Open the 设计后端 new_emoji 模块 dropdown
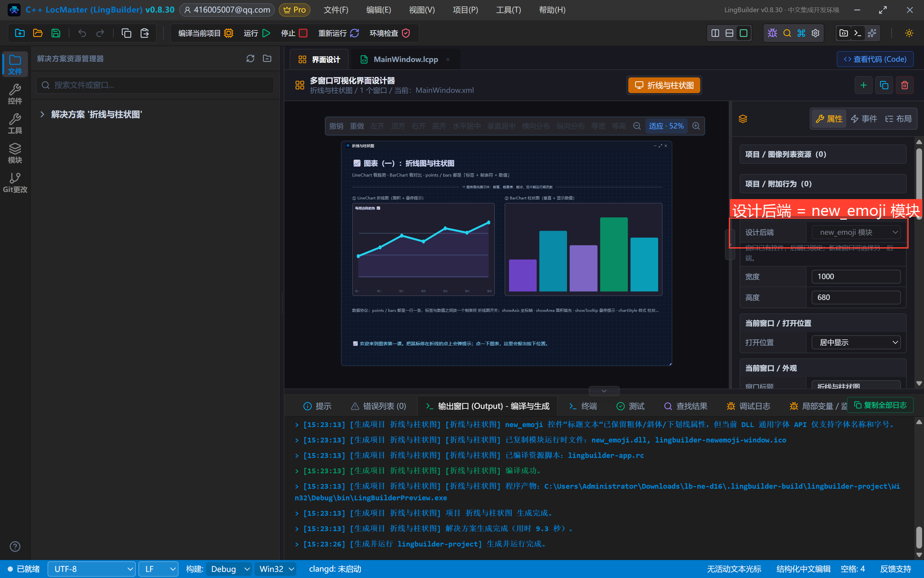Viewport: 924px width, 578px height. point(856,232)
